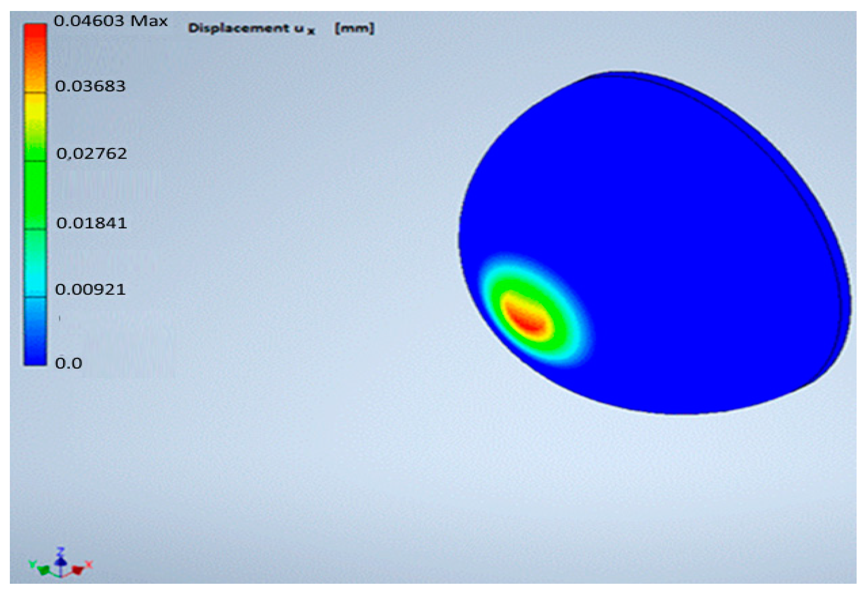Click the 0.04603 Max legend value

point(110,21)
